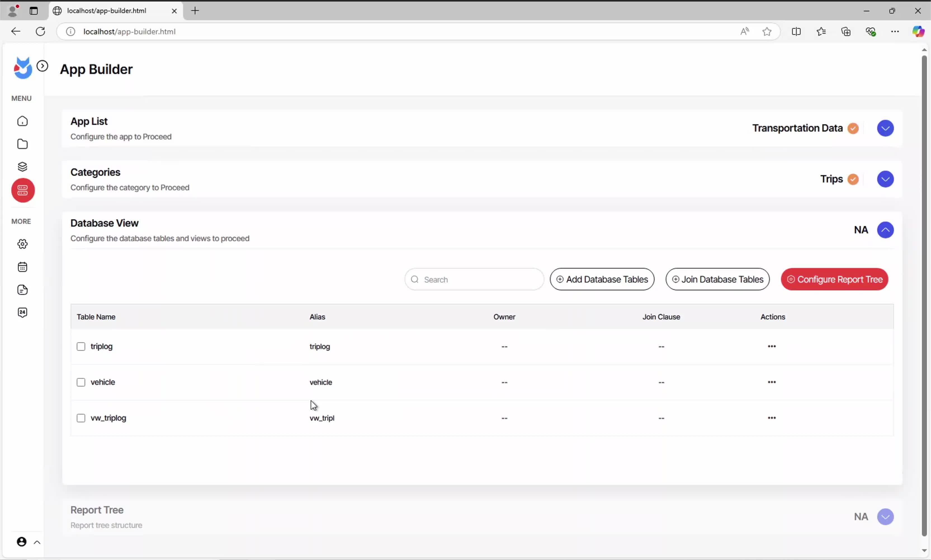Open the 24-hour support sidebar icon
This screenshot has height=560, width=931.
pyautogui.click(x=23, y=312)
